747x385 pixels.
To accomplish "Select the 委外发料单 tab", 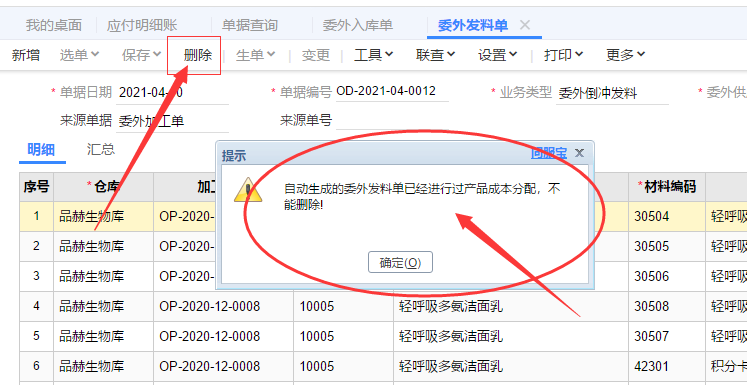I will click(473, 25).
